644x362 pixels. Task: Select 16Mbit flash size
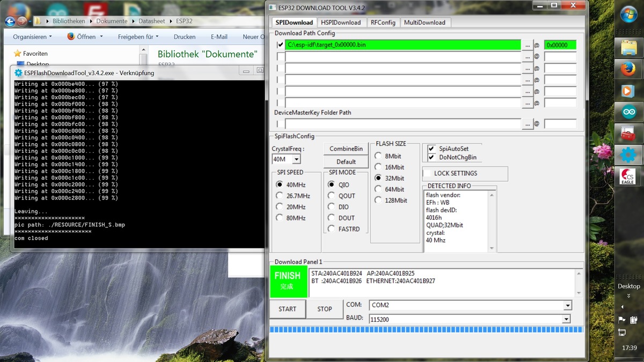pyautogui.click(x=378, y=167)
